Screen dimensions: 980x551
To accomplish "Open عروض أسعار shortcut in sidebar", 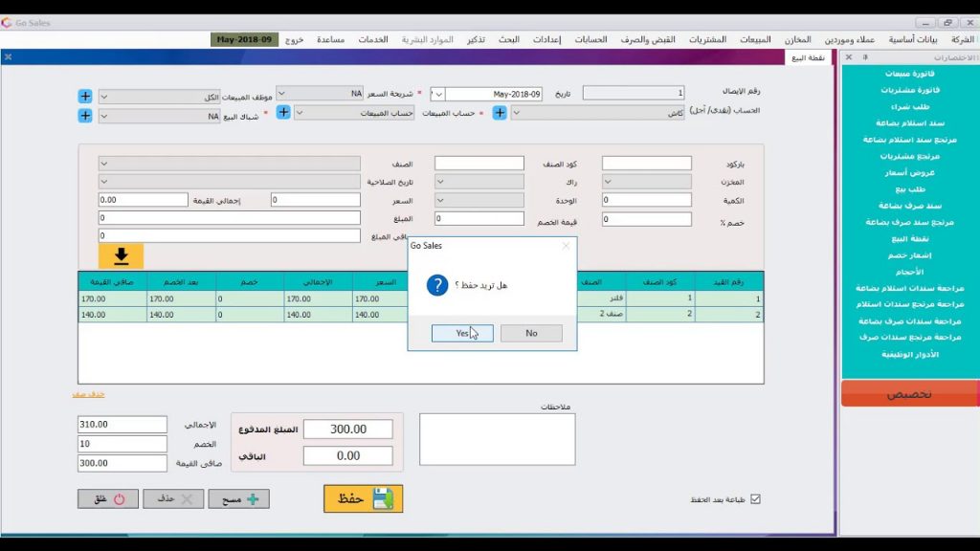I will (910, 172).
